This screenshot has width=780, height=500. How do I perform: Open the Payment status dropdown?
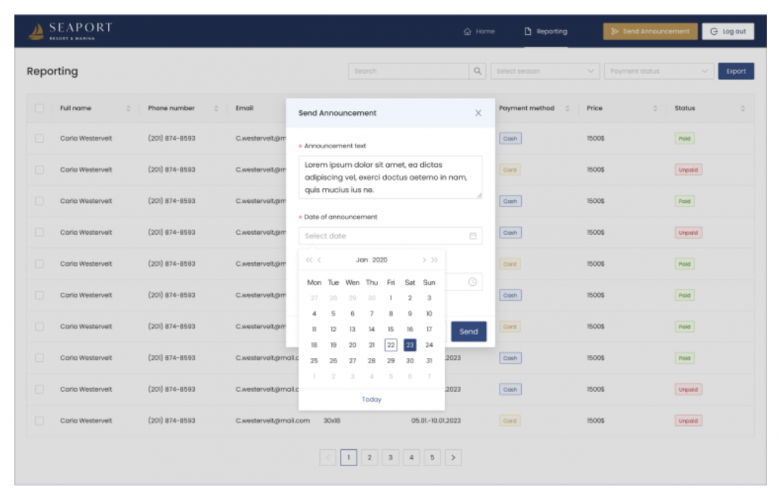tap(659, 71)
